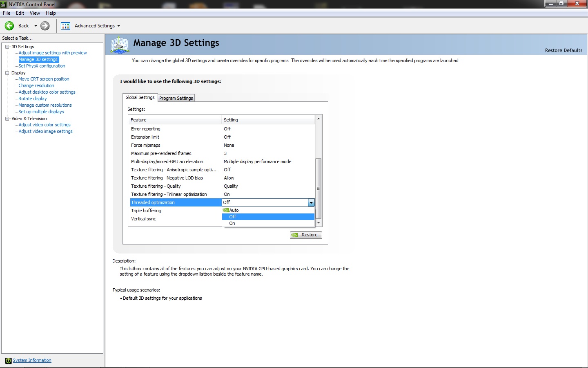Open the View menu
The height and width of the screenshot is (368, 588).
coord(35,13)
